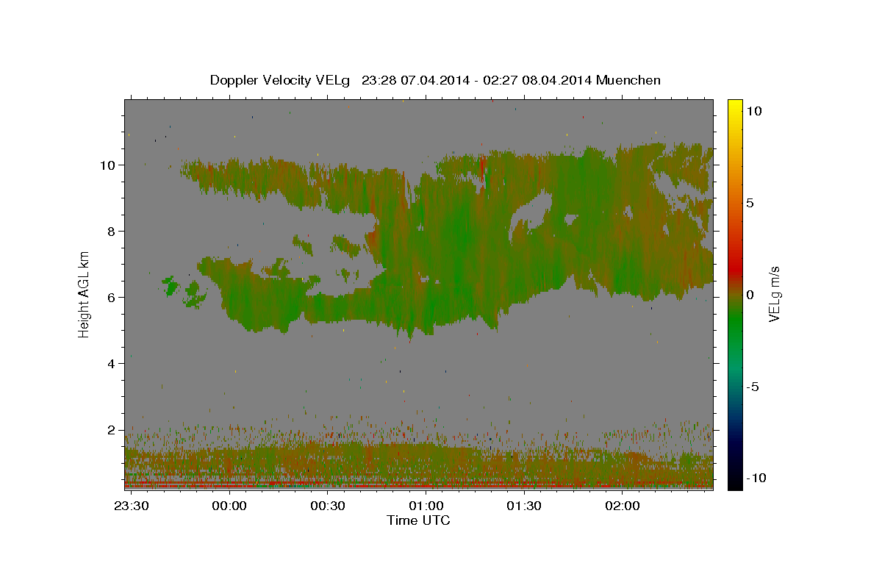Click the '23:30' time tick label

pos(132,506)
